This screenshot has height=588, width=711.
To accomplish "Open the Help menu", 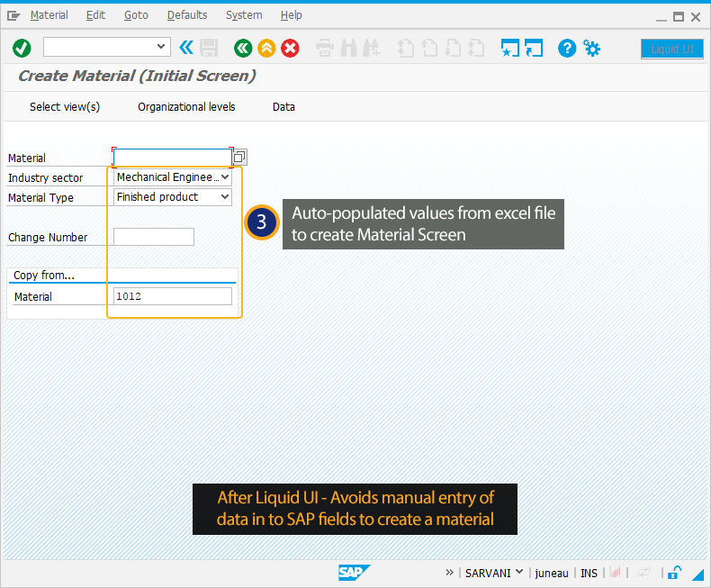I will pyautogui.click(x=291, y=15).
